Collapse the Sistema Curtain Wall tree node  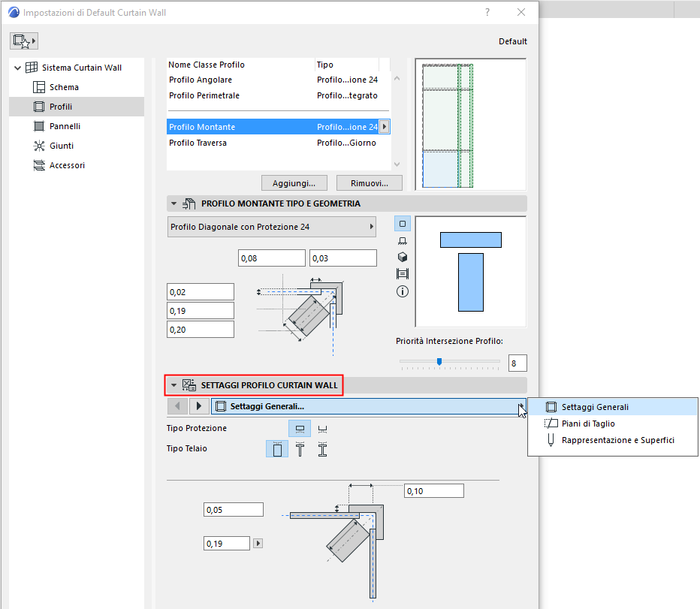point(17,67)
